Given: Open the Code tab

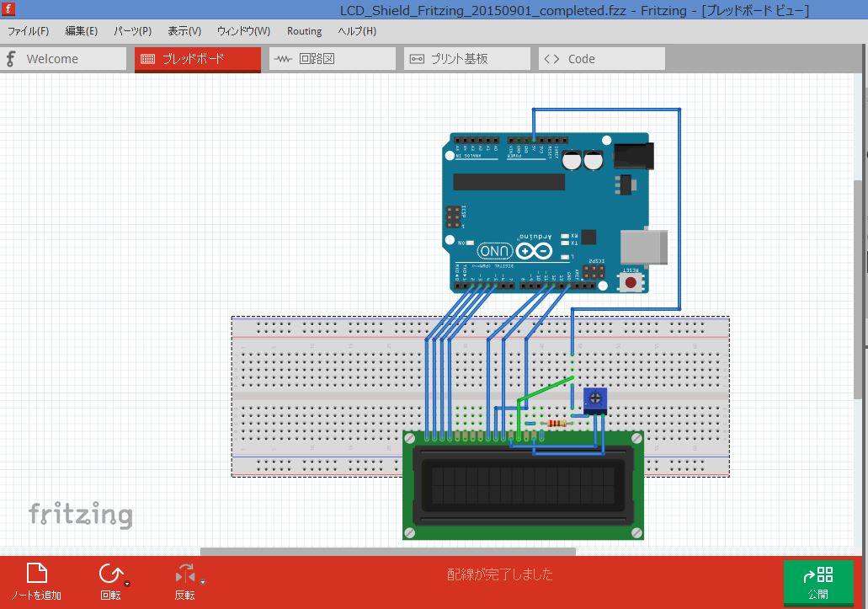Looking at the screenshot, I should click(x=601, y=59).
